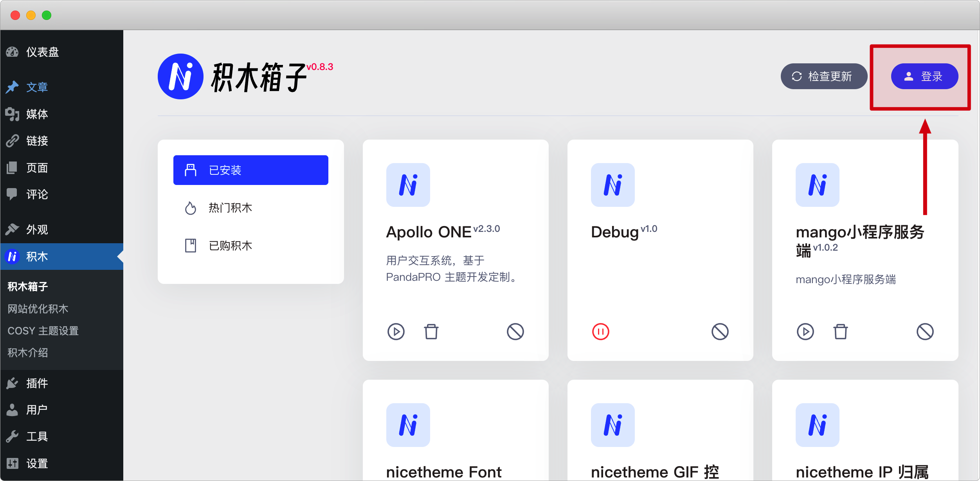This screenshot has height=481, width=980.
Task: Click the 登录 login button
Action: [x=924, y=76]
